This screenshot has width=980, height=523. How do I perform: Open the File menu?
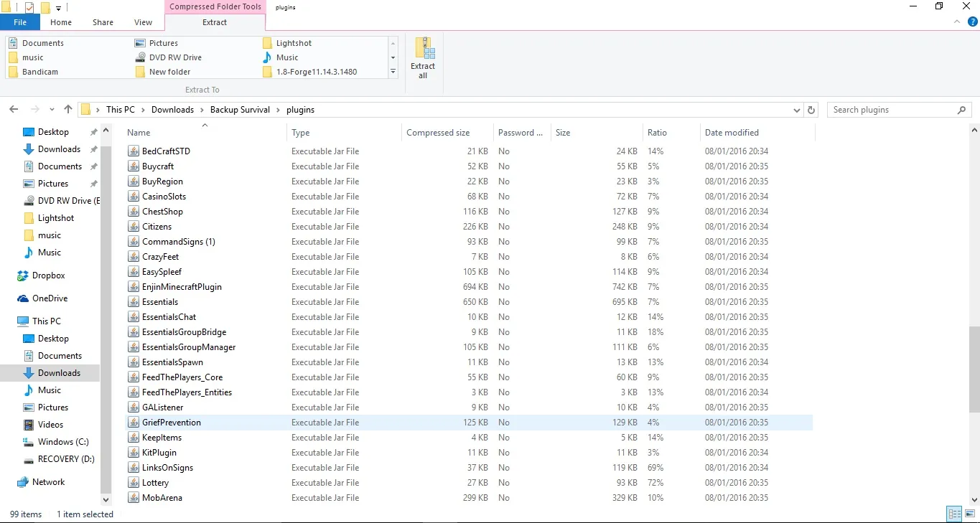(x=20, y=22)
